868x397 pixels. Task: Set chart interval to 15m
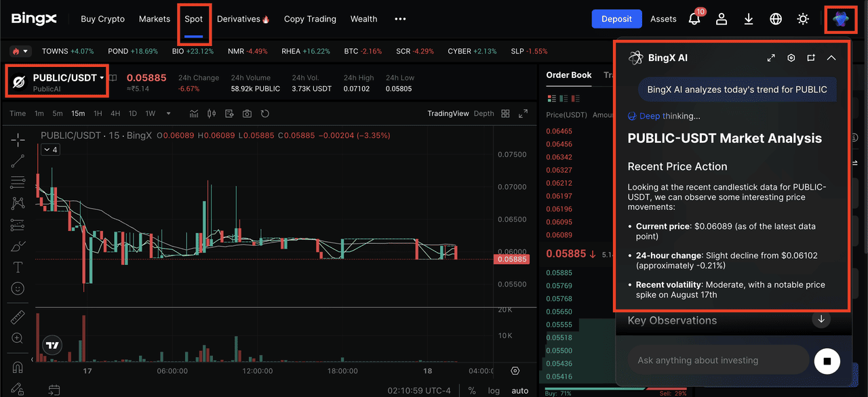point(78,113)
